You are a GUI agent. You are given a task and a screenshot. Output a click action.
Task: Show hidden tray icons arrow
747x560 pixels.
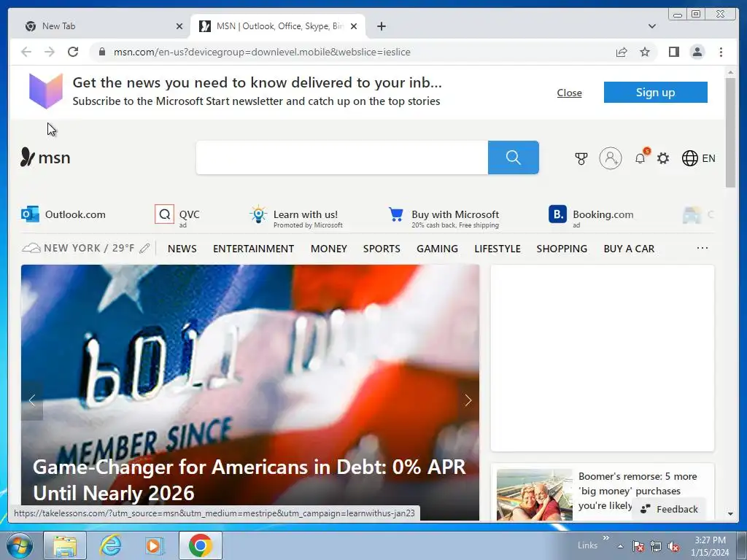click(x=620, y=546)
